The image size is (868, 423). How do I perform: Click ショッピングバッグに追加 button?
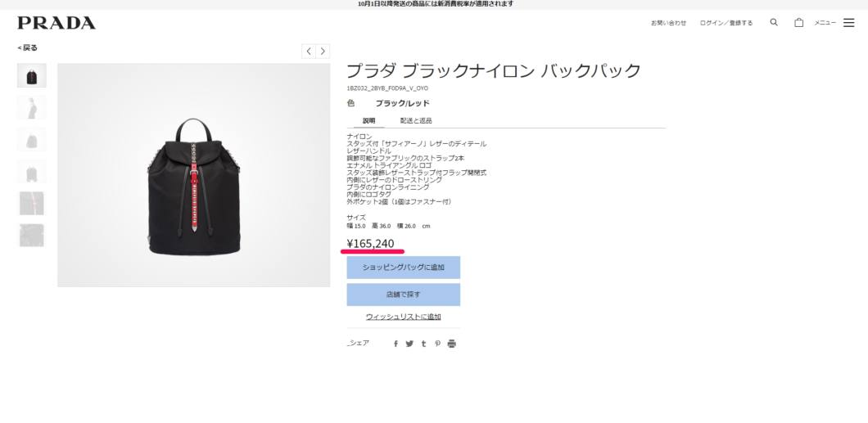tap(404, 267)
